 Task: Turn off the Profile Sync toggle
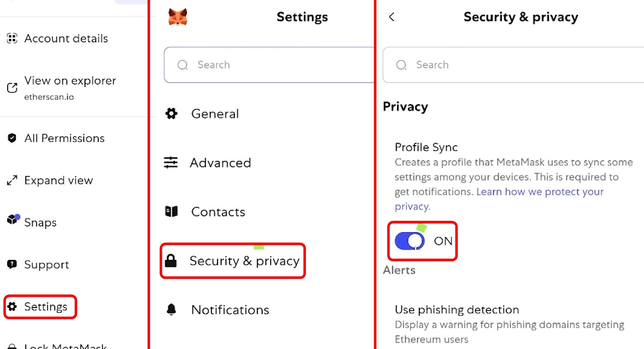coord(410,241)
